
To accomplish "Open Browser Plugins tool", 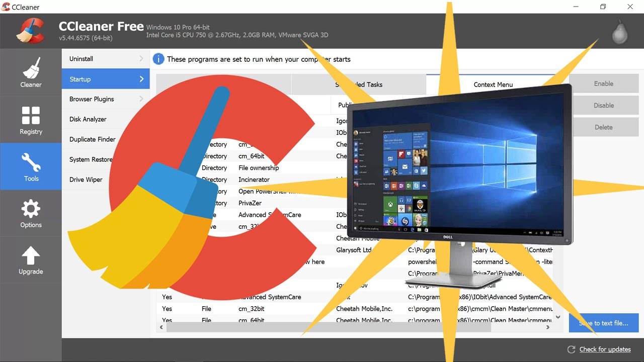I will tap(106, 99).
